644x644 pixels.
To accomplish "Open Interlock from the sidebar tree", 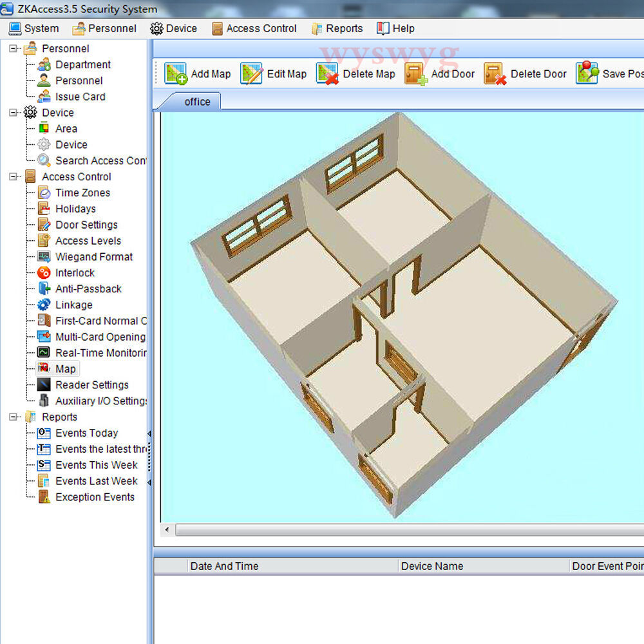I will [x=75, y=273].
